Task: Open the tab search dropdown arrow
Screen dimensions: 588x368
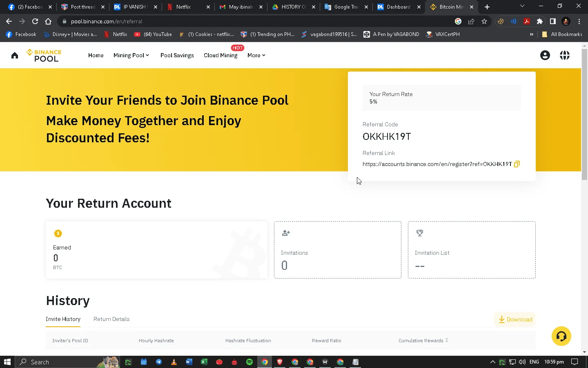Action: pos(522,7)
